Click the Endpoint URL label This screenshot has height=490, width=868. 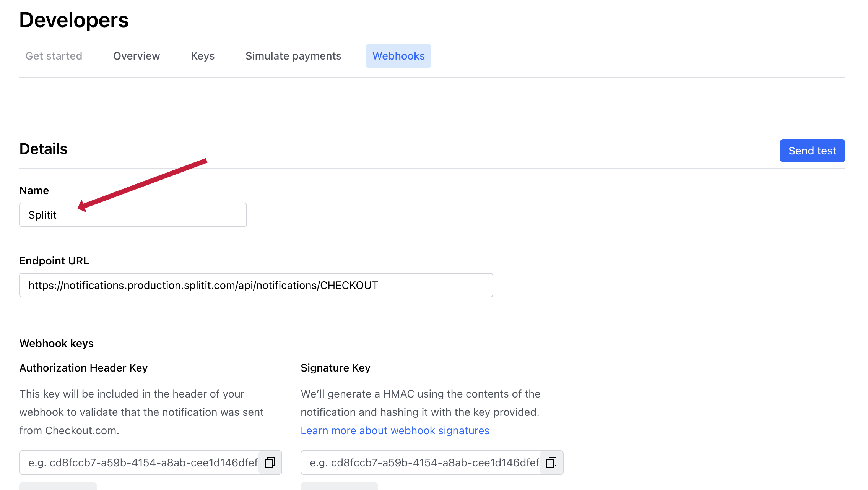[x=54, y=261]
